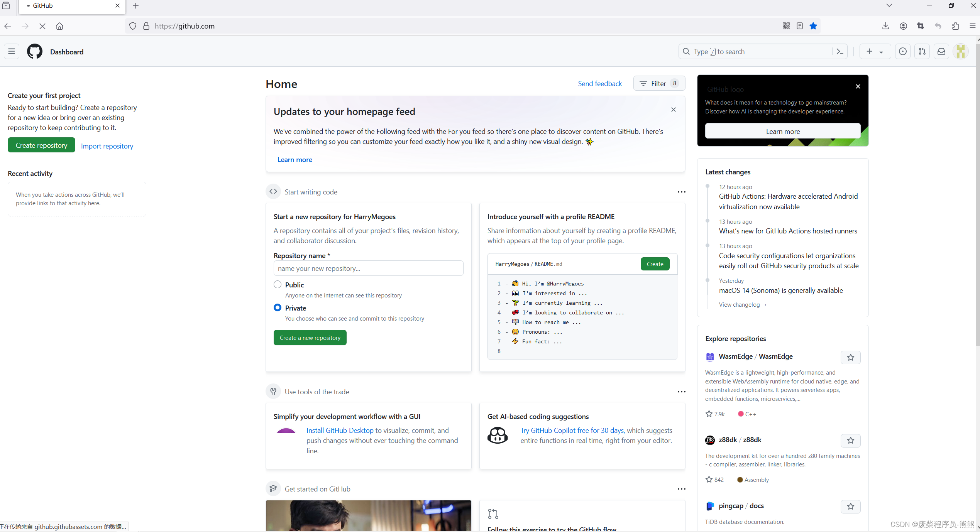Click Send feedback link
This screenshot has width=980, height=532.
(600, 83)
